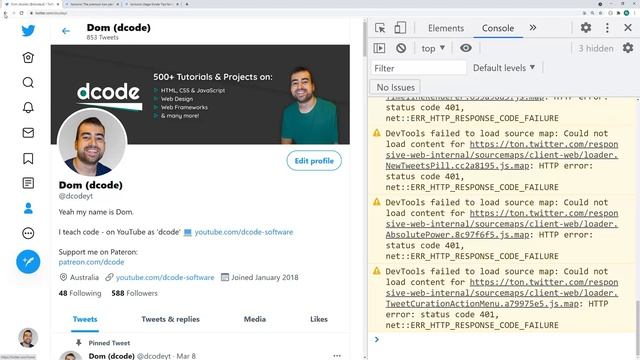The height and width of the screenshot is (360, 640).
Task: Close the DevTools panel
Action: [x=628, y=27]
